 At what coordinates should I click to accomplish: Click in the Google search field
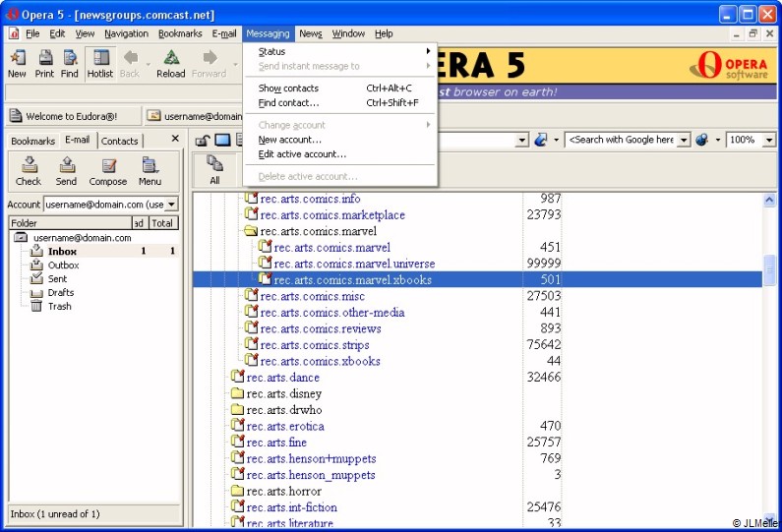point(622,140)
